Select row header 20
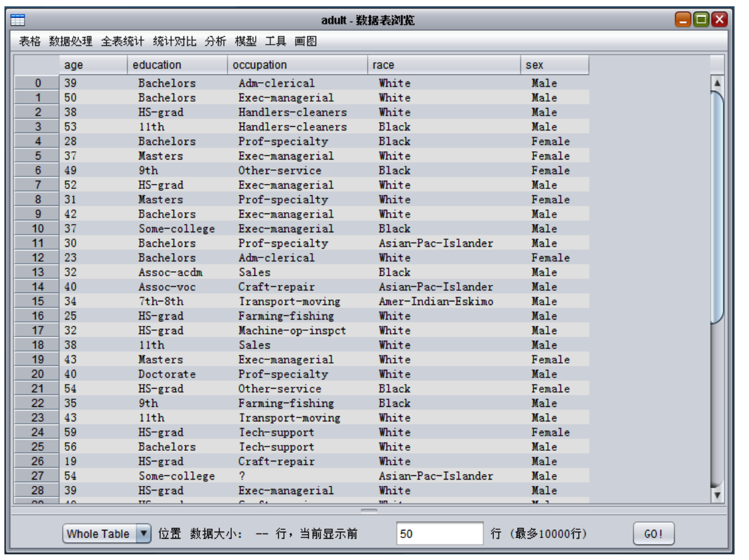Viewport: 749px width, 560px height. 37,374
